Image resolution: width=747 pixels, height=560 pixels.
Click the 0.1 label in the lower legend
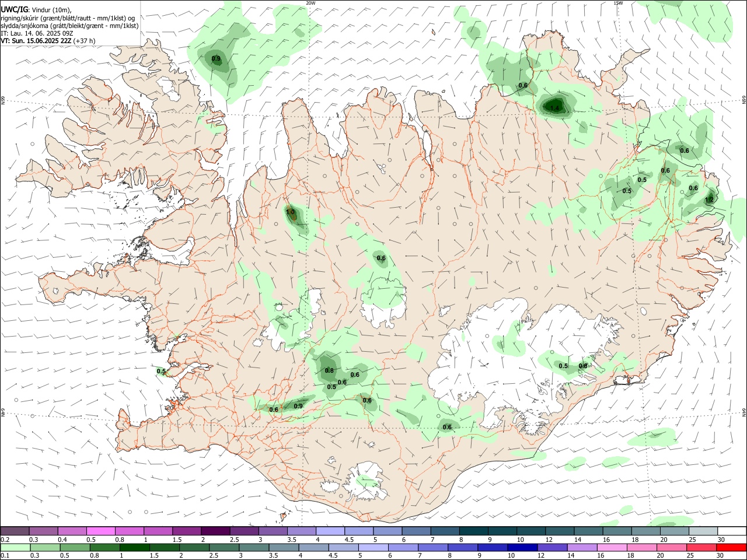click(x=5, y=556)
